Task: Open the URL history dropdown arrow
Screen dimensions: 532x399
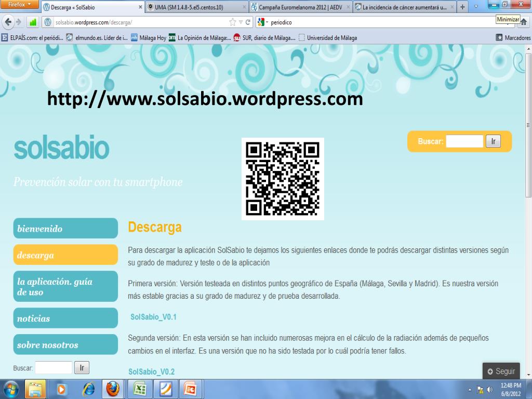Action: click(x=241, y=22)
